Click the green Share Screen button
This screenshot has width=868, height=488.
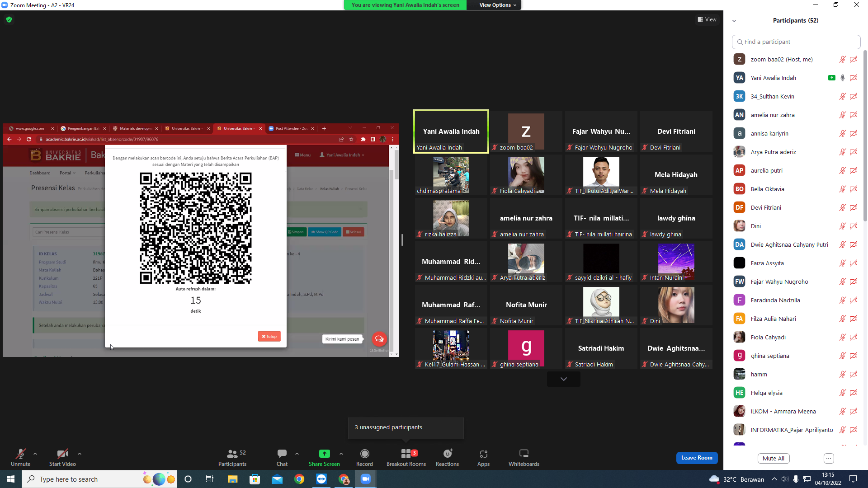point(324,457)
